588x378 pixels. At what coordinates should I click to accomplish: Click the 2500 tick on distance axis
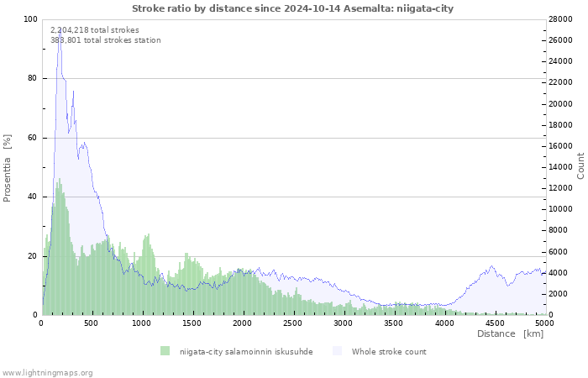click(292, 323)
